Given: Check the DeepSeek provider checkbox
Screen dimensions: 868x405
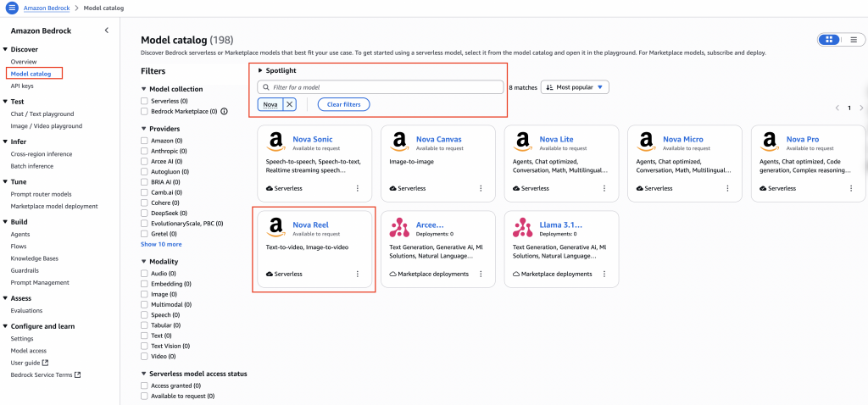Looking at the screenshot, I should click(144, 213).
